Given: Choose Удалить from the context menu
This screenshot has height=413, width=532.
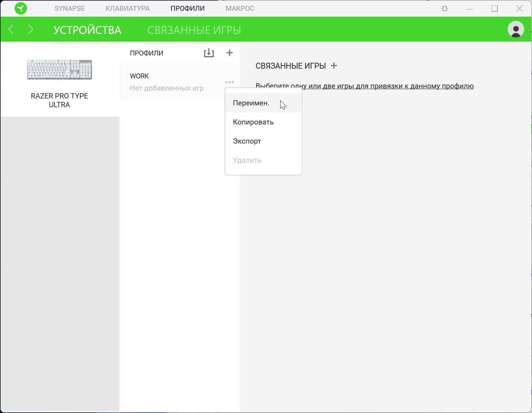Looking at the screenshot, I should point(263,160).
